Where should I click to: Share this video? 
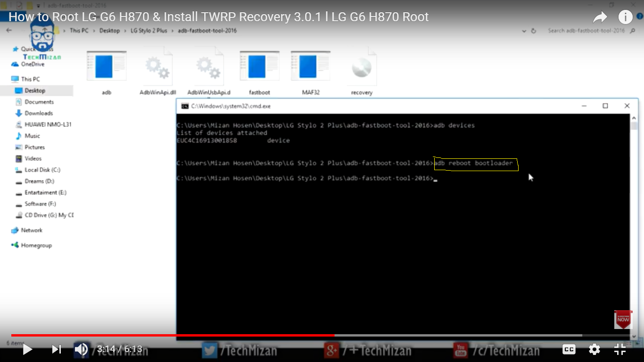click(600, 17)
